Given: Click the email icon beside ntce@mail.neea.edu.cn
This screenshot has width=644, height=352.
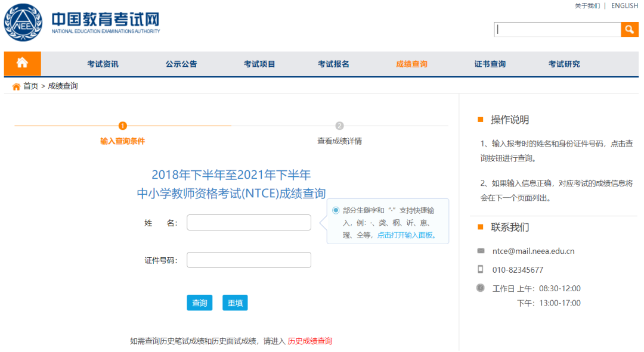Looking at the screenshot, I should coord(481,251).
